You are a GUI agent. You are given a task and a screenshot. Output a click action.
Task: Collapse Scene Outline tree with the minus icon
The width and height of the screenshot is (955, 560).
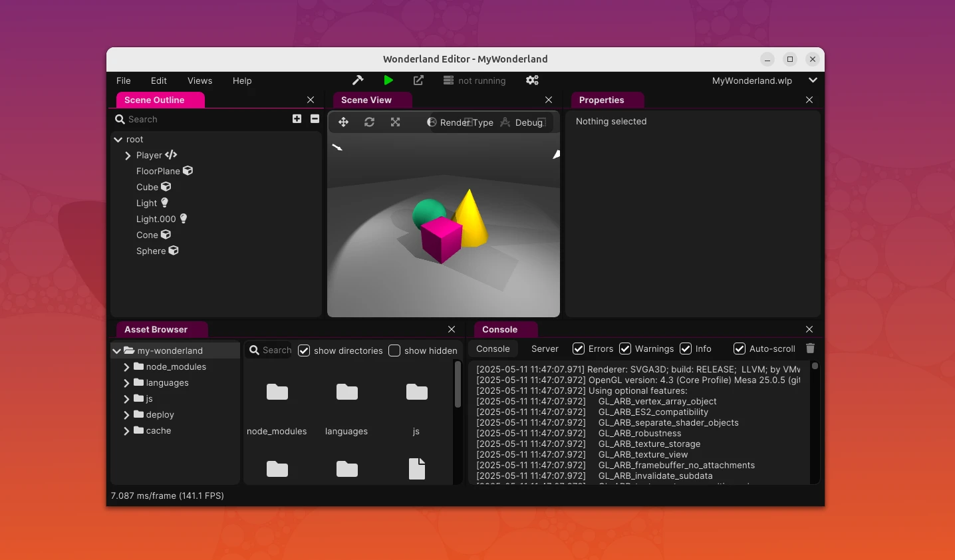tap(315, 119)
